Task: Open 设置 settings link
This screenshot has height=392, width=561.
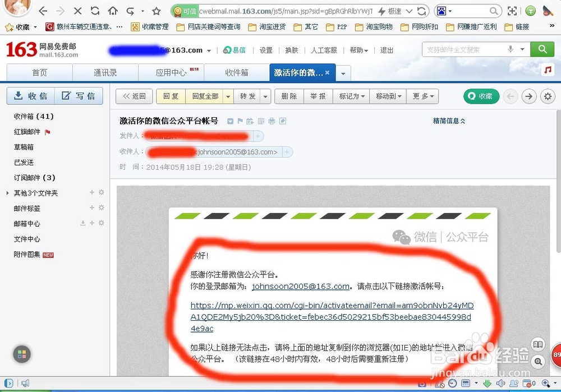Action: (x=266, y=50)
